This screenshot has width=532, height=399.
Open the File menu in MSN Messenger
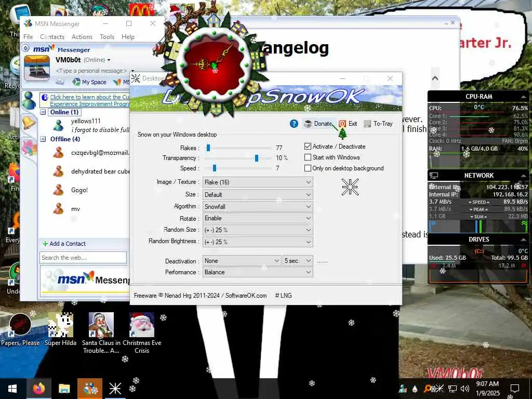tap(28, 37)
